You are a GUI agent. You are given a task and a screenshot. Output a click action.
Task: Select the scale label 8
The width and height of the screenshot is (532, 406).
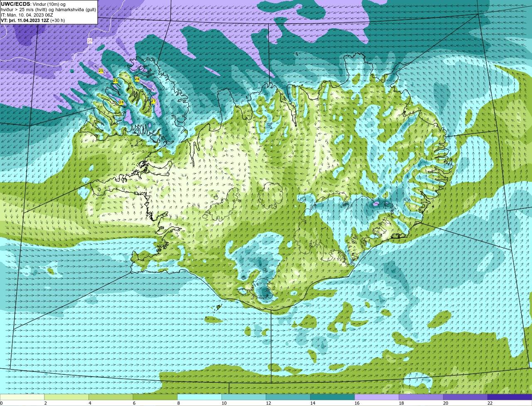[178, 403]
